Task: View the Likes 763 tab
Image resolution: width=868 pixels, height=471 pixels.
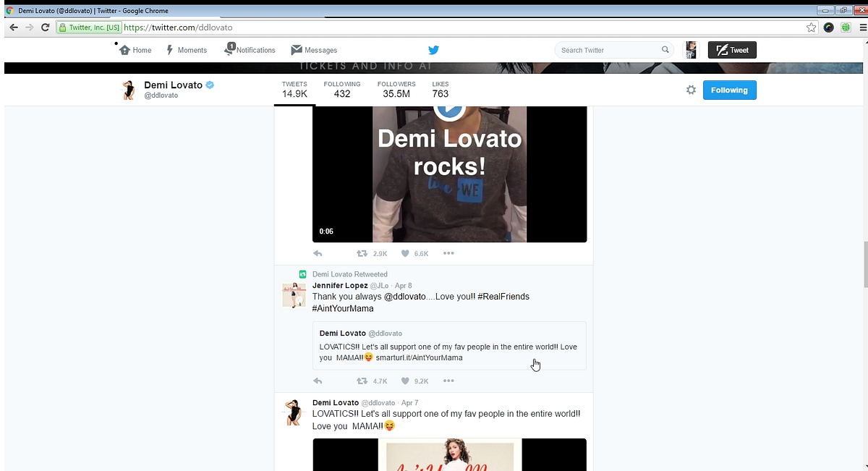Action: coord(441,90)
